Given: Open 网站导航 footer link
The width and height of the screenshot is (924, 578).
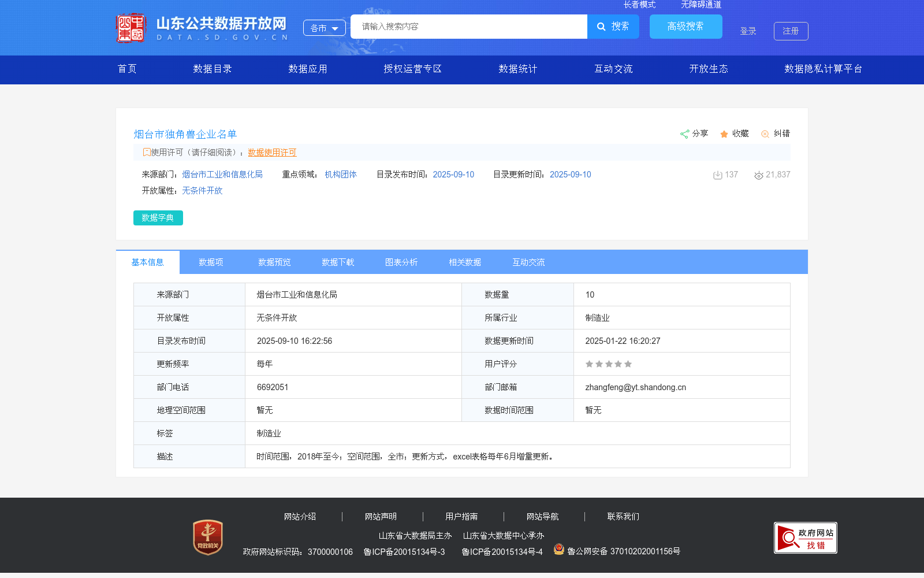Looking at the screenshot, I should click(543, 517).
